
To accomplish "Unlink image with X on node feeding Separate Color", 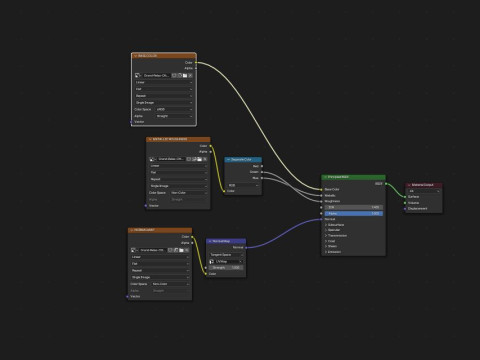I will (x=205, y=159).
